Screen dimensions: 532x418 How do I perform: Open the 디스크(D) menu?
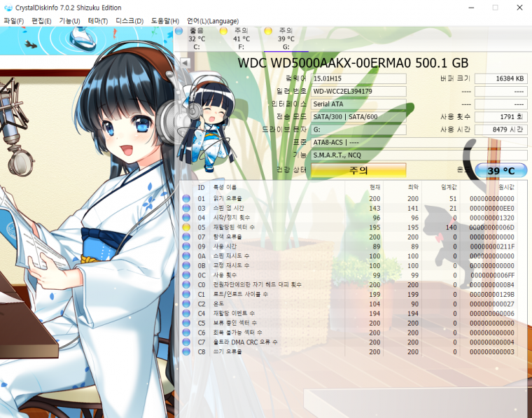click(x=129, y=21)
